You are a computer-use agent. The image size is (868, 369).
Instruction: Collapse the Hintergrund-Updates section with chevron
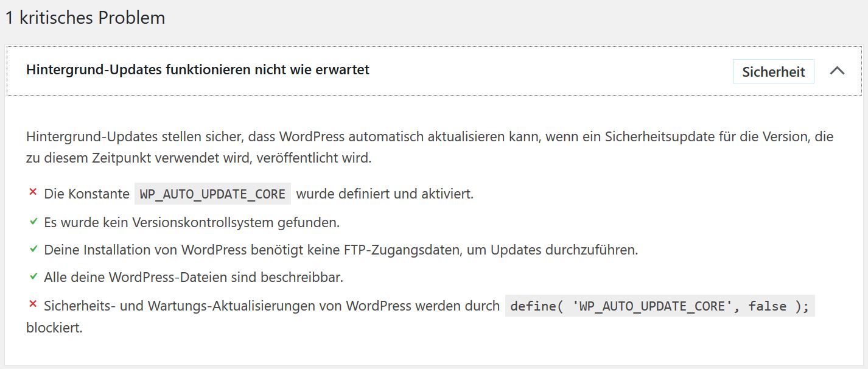coord(837,71)
